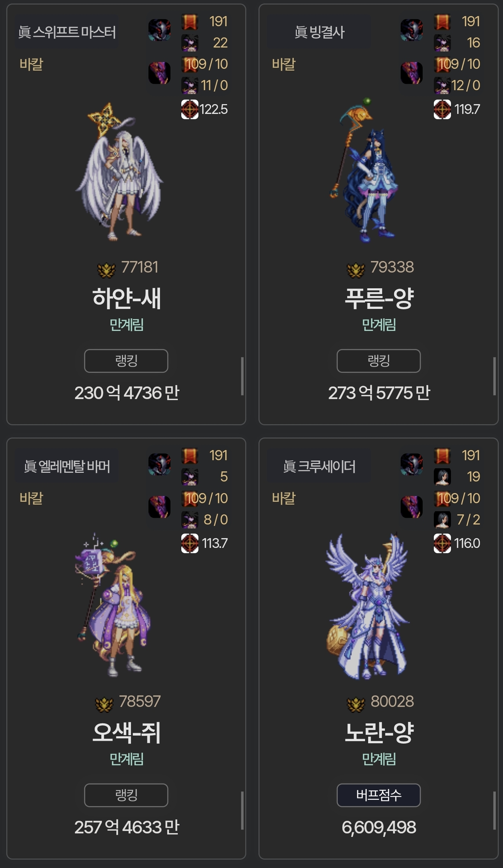Viewport: 503px width, 868px height.
Task: Click the 랭킹 button under 오색-쥐
Action: click(x=126, y=795)
